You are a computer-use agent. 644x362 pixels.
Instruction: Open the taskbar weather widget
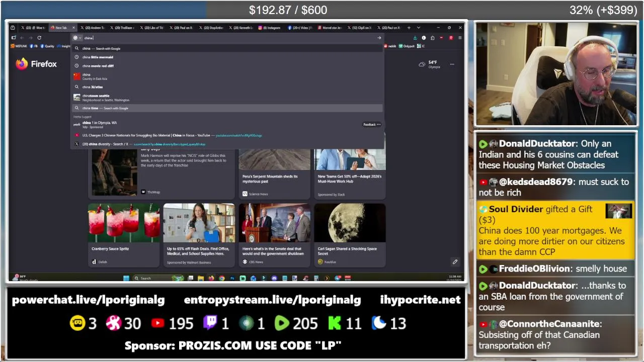tap(25, 278)
